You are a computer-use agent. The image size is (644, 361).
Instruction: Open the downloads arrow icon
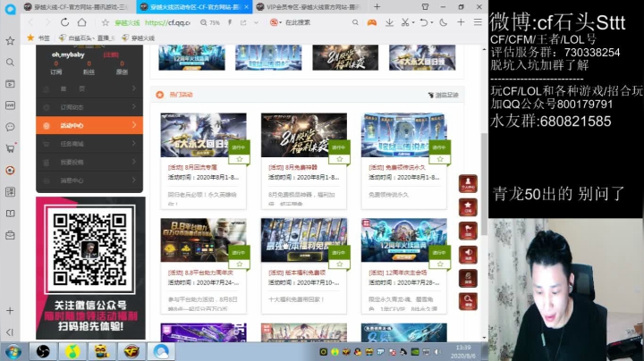point(389,22)
